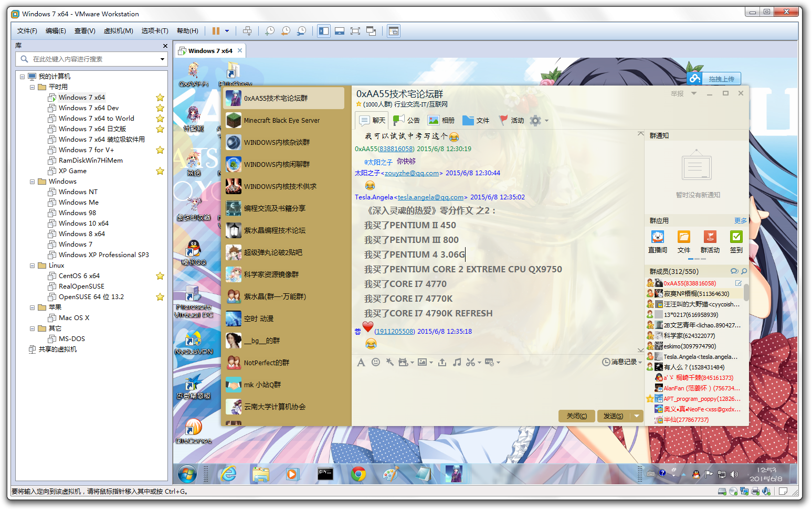The width and height of the screenshot is (812, 510).
Task: Toggle the VMware library sidebar view button
Action: 324,31
